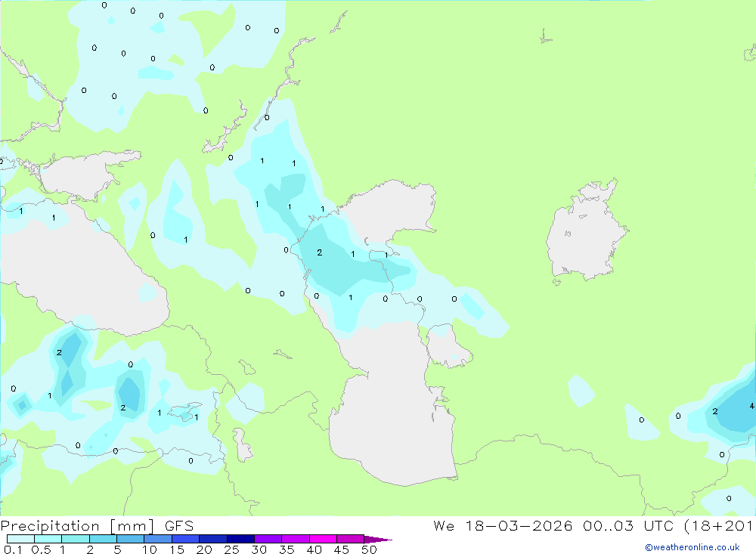756x554 pixels.
Task: Click the "(18+201" run offset text
Action: point(719,526)
